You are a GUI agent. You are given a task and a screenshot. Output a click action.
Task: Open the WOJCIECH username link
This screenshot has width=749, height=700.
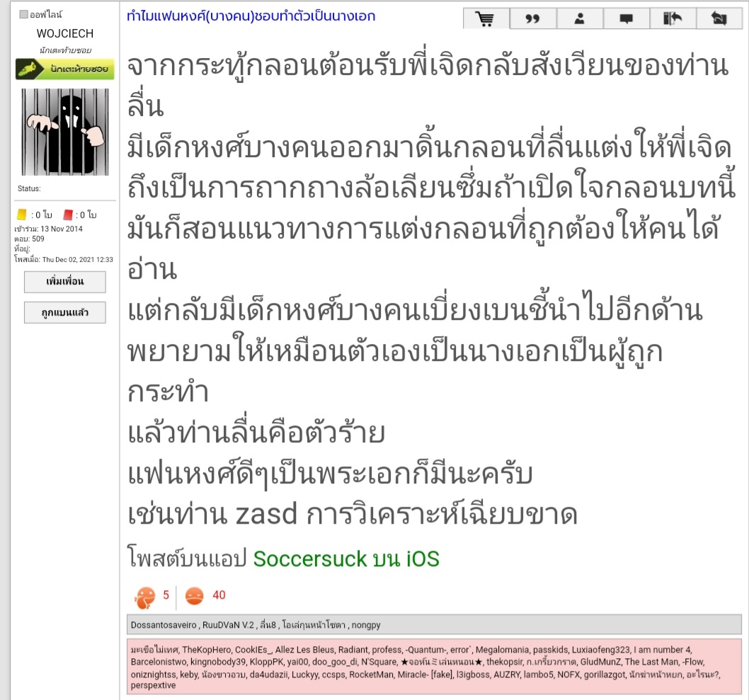(65, 33)
